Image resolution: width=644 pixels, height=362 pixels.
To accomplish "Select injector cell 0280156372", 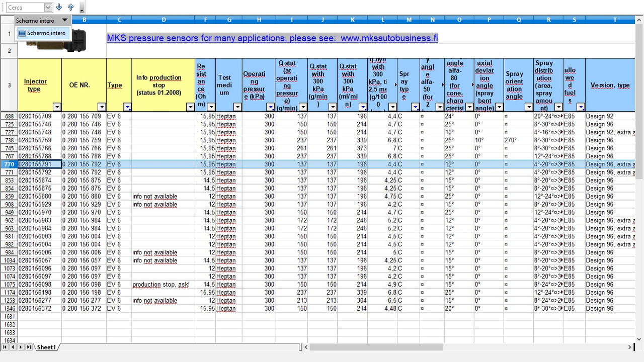I will pos(40,309).
